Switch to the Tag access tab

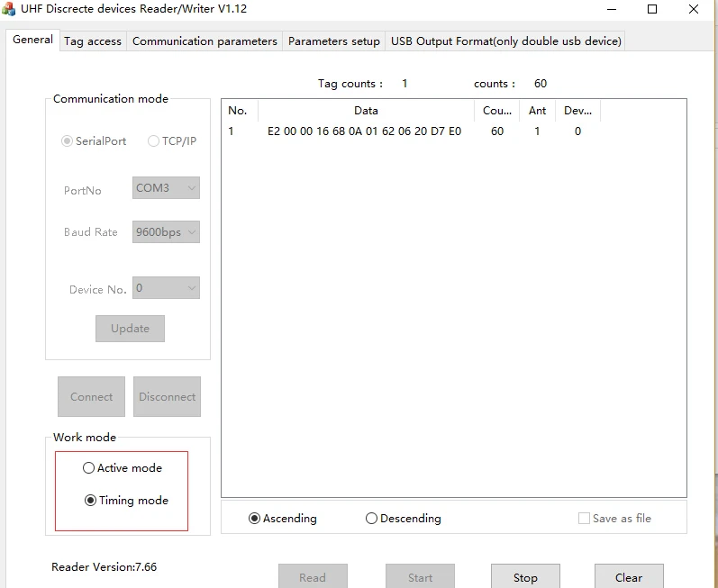tap(93, 41)
